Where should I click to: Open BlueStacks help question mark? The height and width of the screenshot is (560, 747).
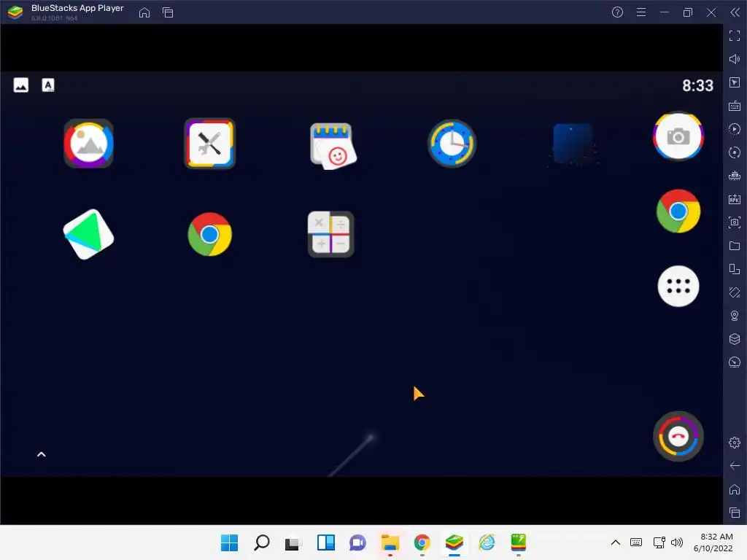point(617,12)
